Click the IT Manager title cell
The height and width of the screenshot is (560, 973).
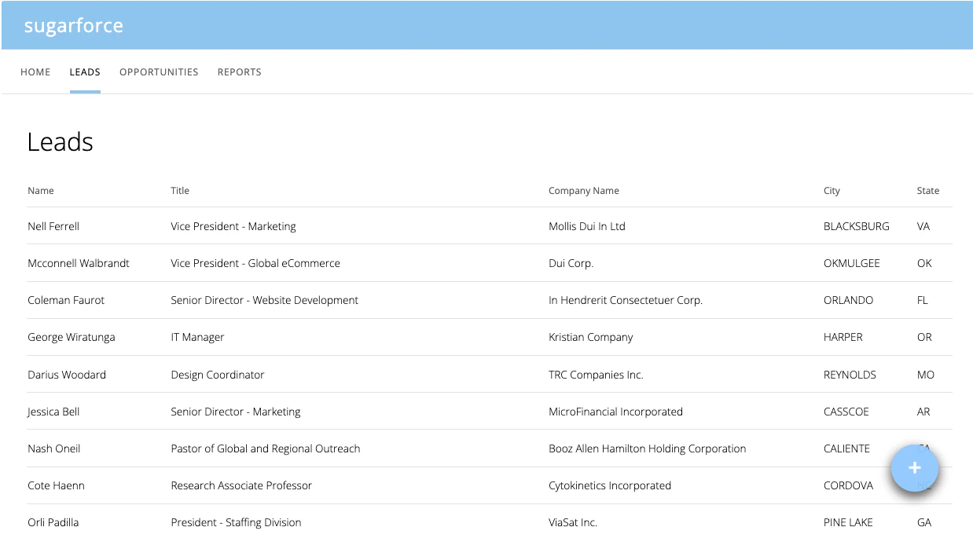pyautogui.click(x=197, y=337)
